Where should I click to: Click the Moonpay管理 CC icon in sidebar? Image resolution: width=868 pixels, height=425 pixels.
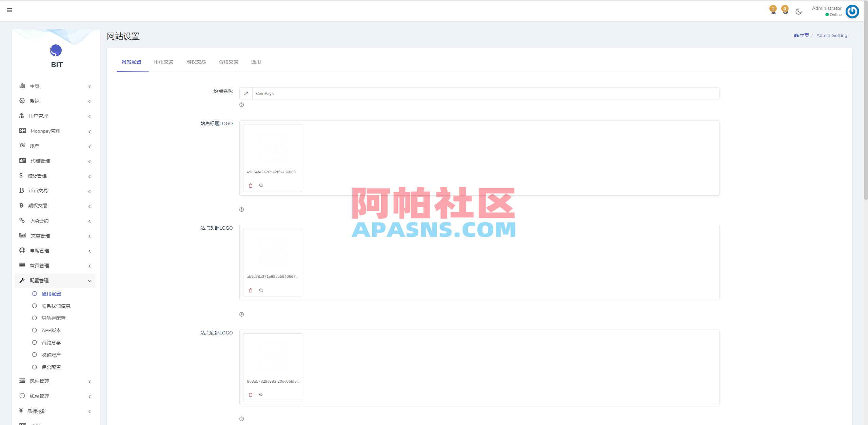(22, 130)
